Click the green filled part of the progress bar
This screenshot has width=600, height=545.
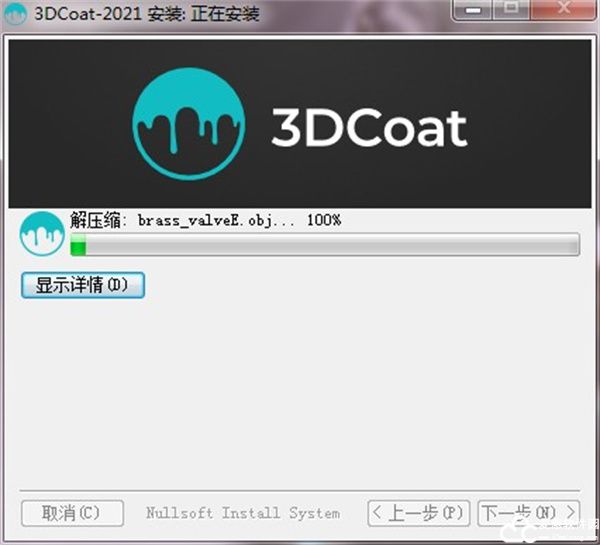click(78, 245)
